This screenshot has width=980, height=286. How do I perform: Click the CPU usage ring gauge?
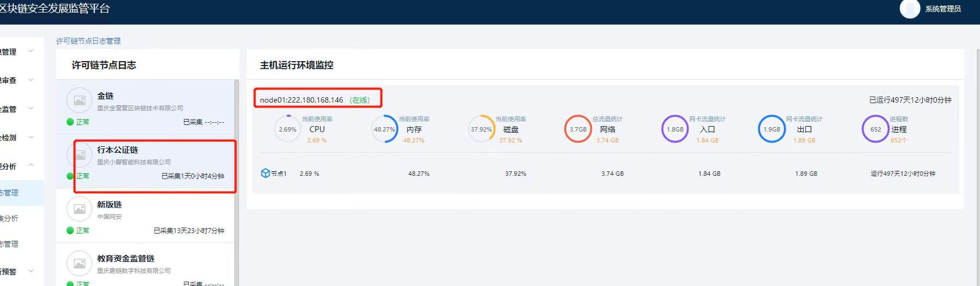coord(287,129)
